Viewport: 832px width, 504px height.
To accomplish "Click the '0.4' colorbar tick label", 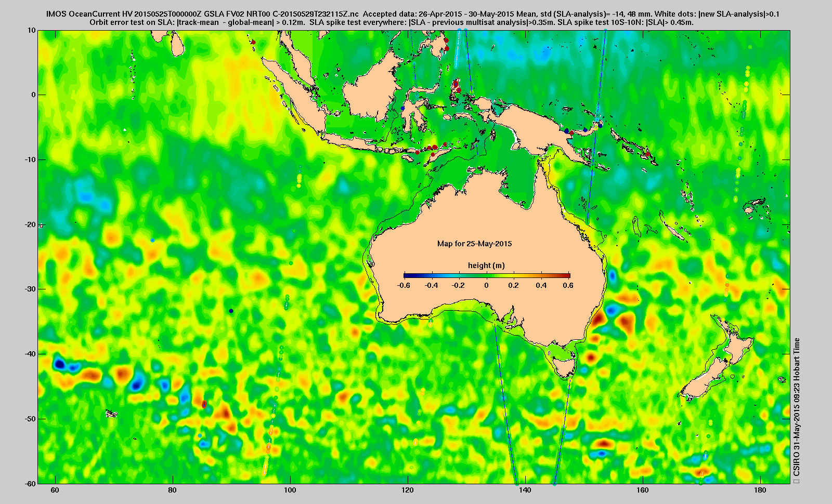I will click(541, 285).
